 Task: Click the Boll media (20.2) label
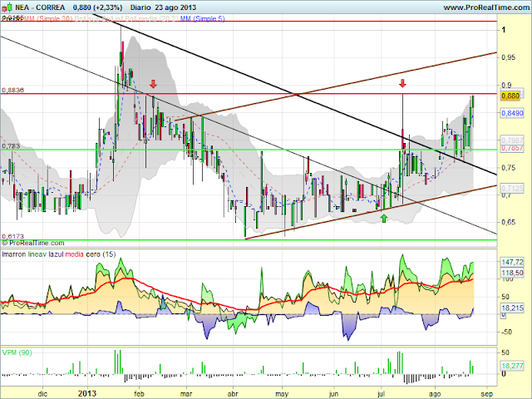(x=151, y=18)
